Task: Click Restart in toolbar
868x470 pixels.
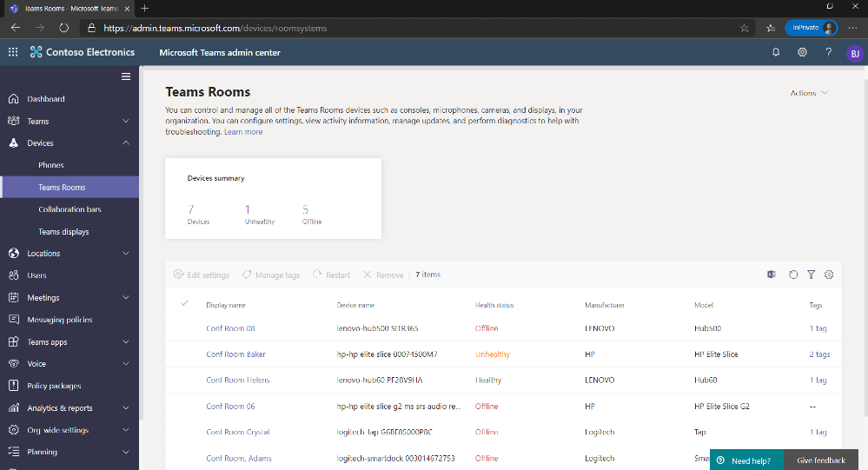Action: [x=331, y=275]
